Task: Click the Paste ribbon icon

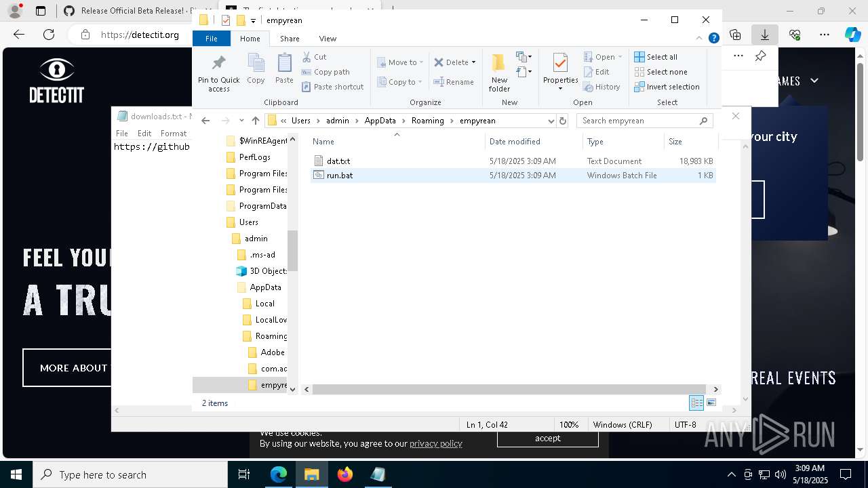Action: 284,69
